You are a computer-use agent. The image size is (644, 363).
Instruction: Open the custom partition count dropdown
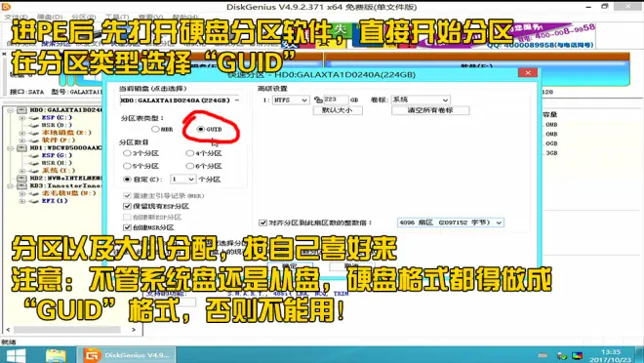(x=182, y=180)
